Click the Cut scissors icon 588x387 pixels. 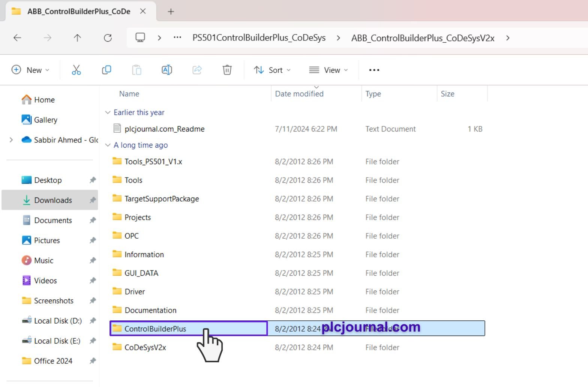[76, 70]
